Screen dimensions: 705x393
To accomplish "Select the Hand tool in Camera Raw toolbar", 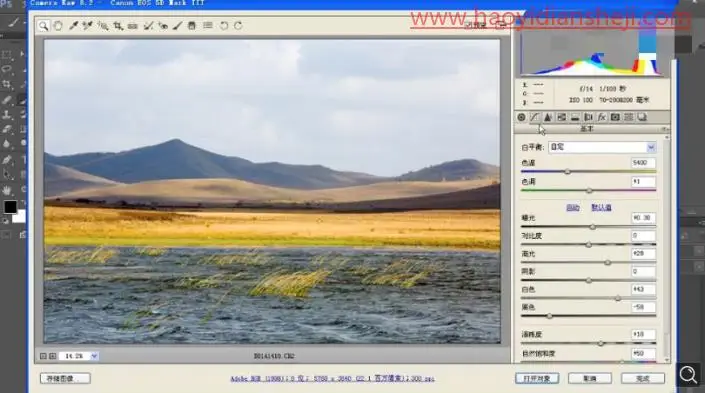I will (58, 26).
